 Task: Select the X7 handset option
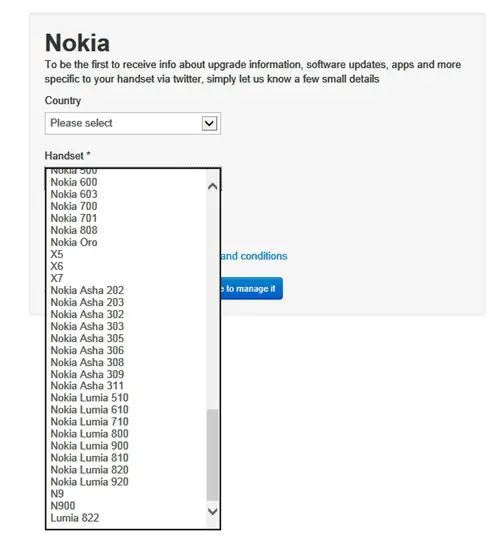pos(126,278)
